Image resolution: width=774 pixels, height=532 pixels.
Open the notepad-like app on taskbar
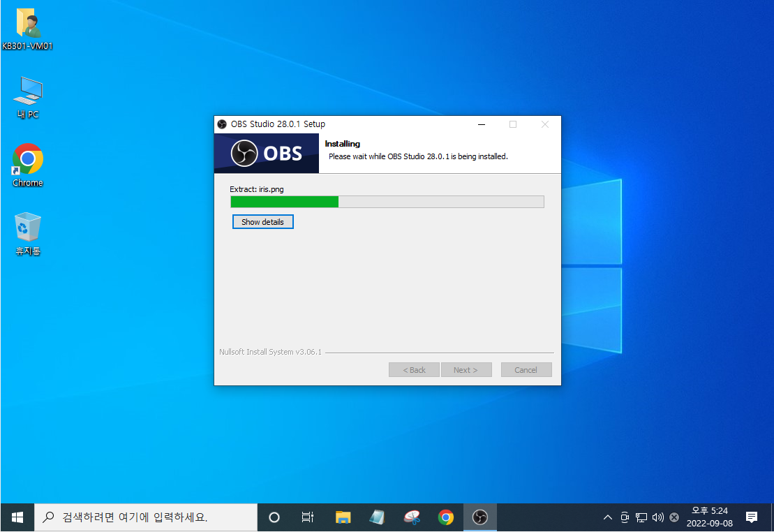click(377, 517)
